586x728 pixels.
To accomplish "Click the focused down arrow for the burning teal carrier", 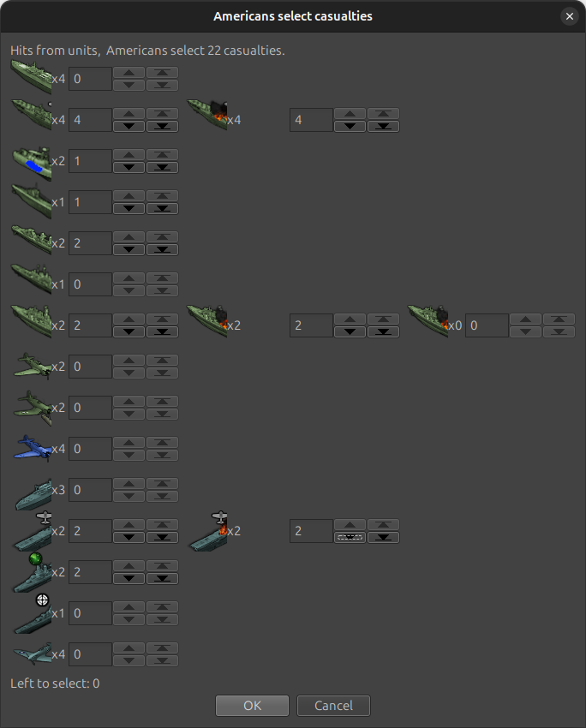I will (x=350, y=537).
